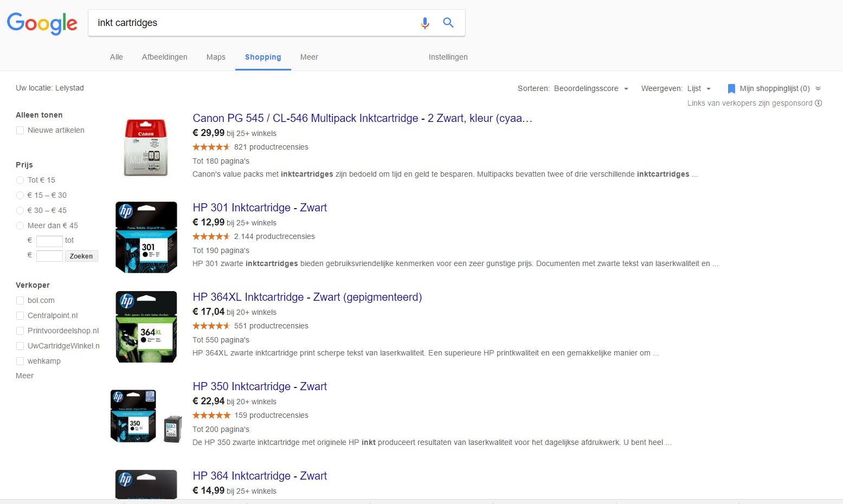Click '159 productrecensies' for HP 350
Image resolution: width=843 pixels, height=504 pixels.
click(271, 415)
